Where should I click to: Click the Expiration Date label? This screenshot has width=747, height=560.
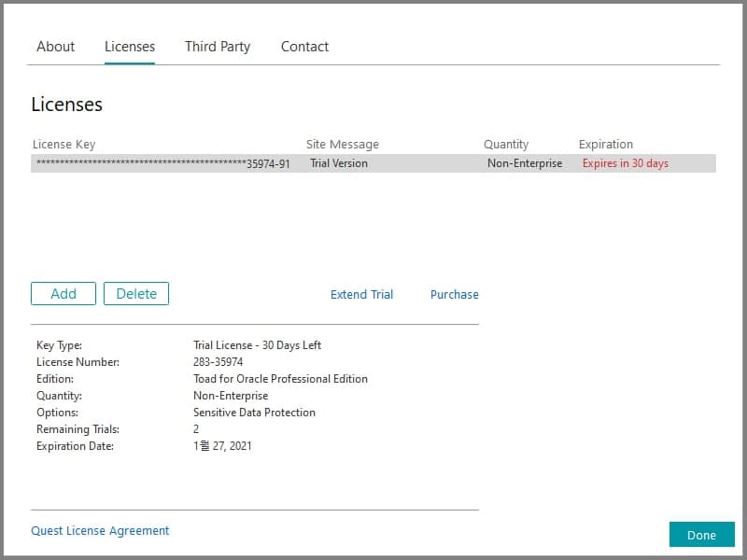click(x=75, y=446)
